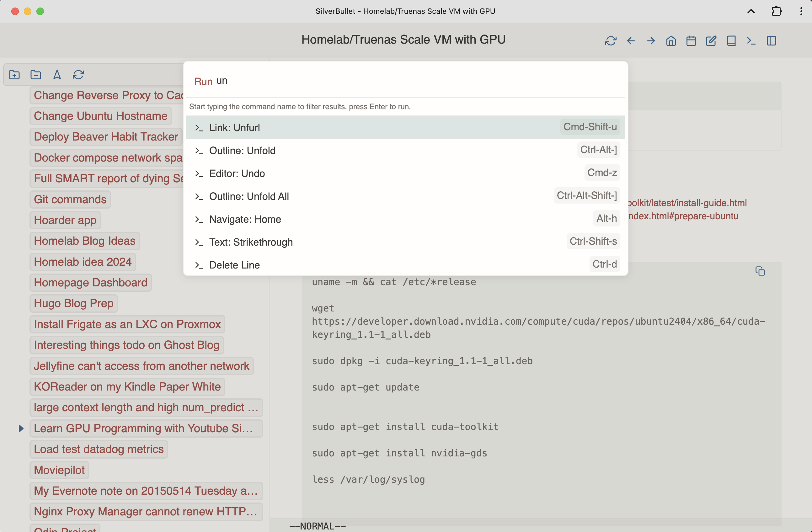Open the book page picker icon

[731, 41]
